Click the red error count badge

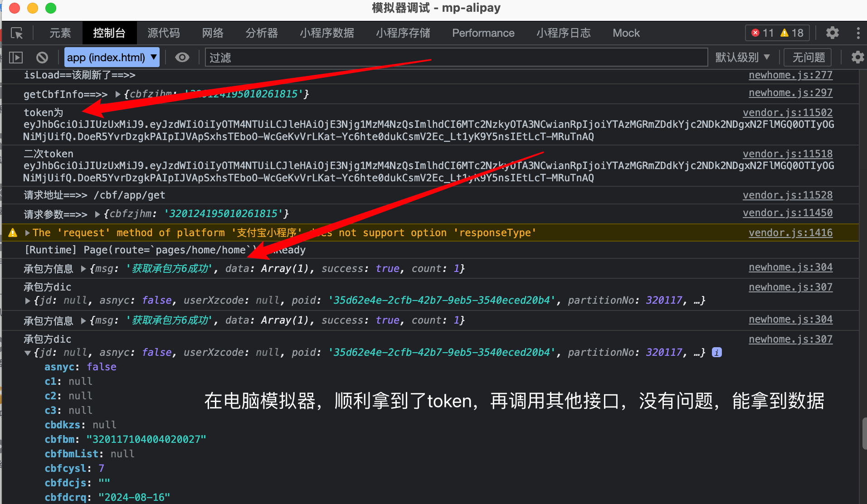coord(763,33)
